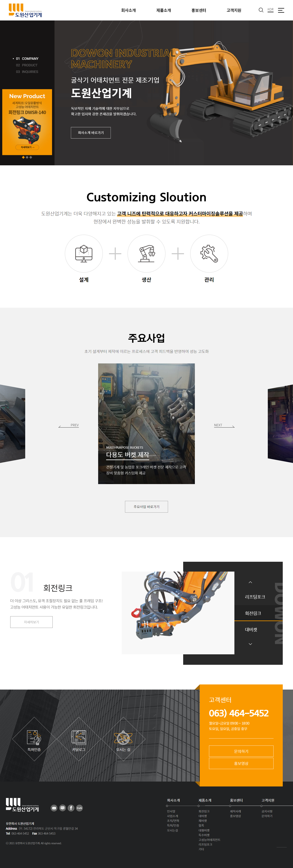Click the 홍보영상 button in 고객센터

click(241, 763)
